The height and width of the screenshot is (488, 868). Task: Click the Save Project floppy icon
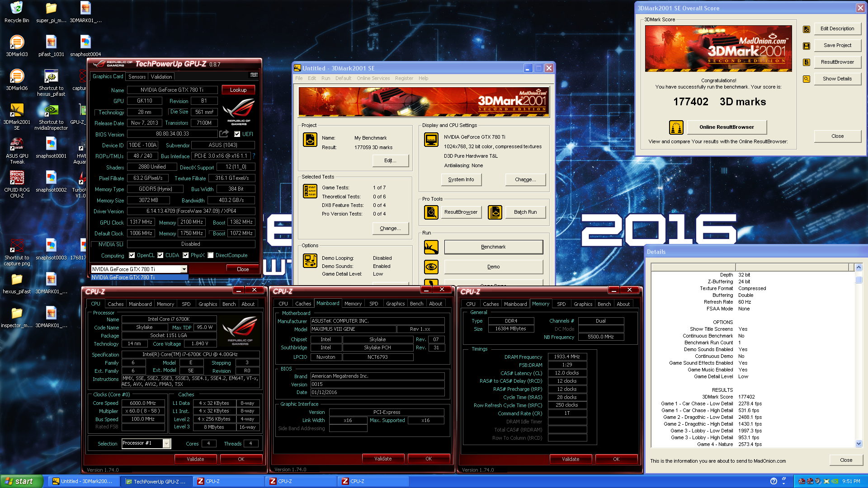point(806,46)
